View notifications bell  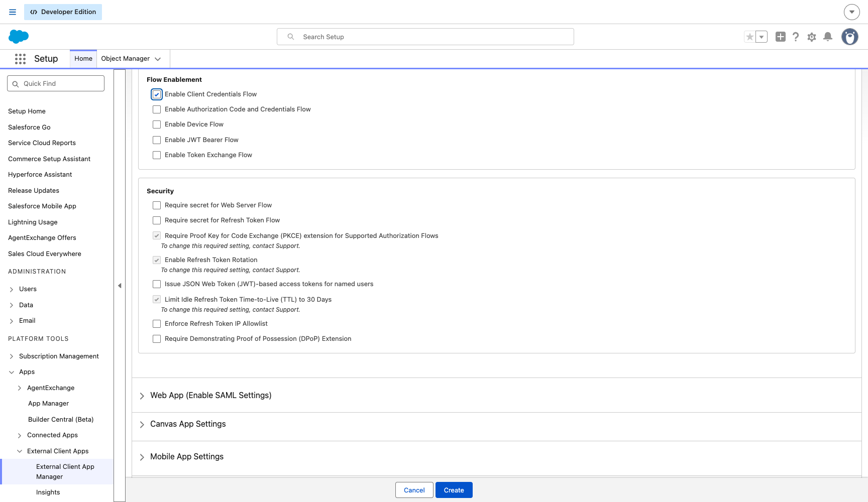point(828,37)
